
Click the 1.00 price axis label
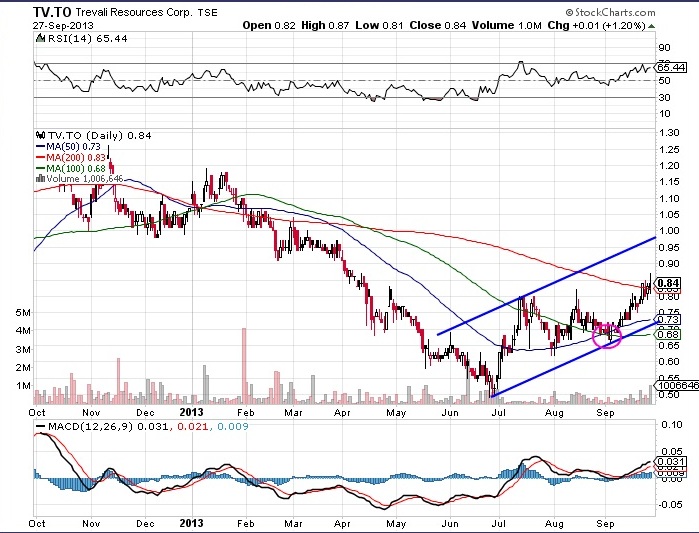point(669,230)
